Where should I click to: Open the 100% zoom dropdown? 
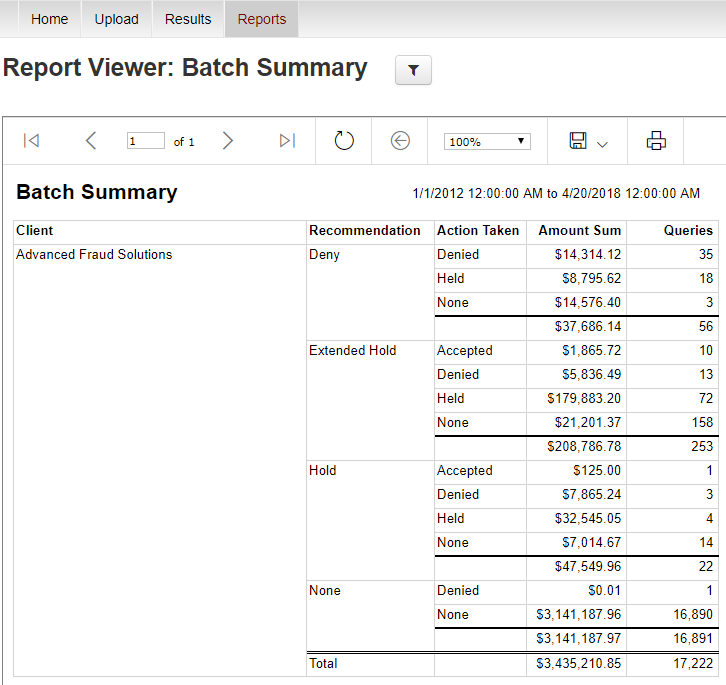pos(487,141)
